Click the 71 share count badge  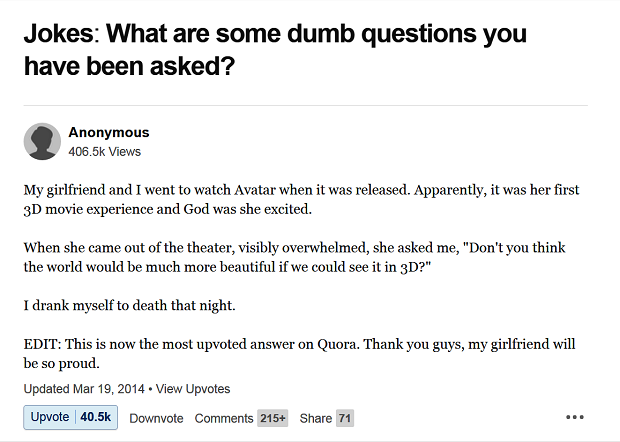tap(345, 418)
